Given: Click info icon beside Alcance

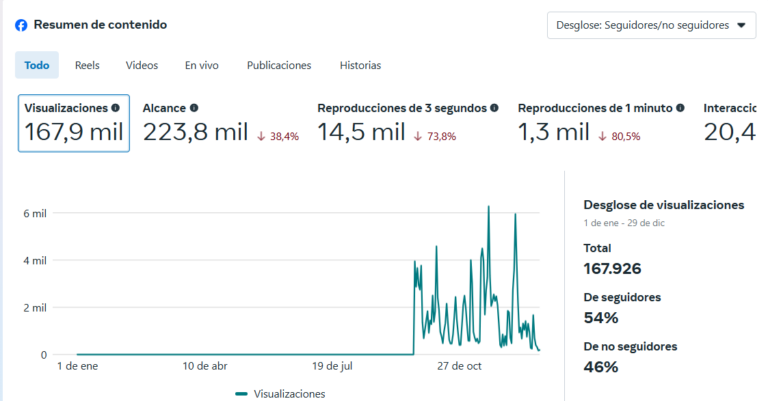Looking at the screenshot, I should tap(194, 108).
